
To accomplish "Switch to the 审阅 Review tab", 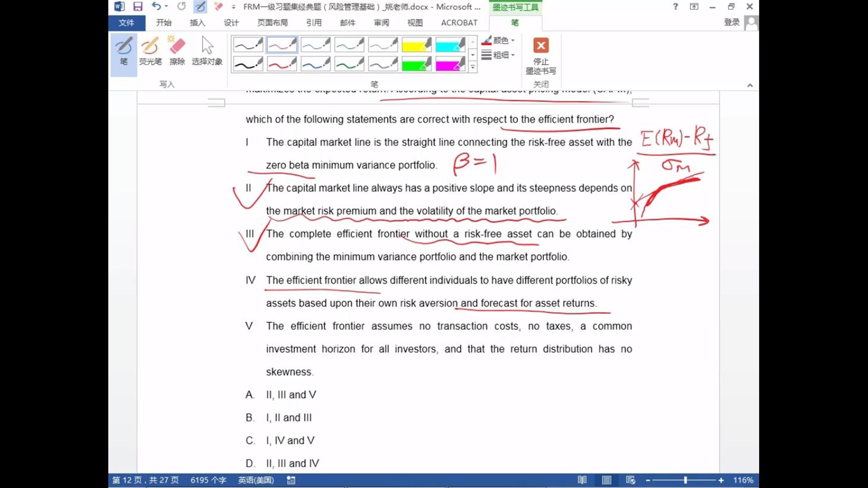I will 382,23.
